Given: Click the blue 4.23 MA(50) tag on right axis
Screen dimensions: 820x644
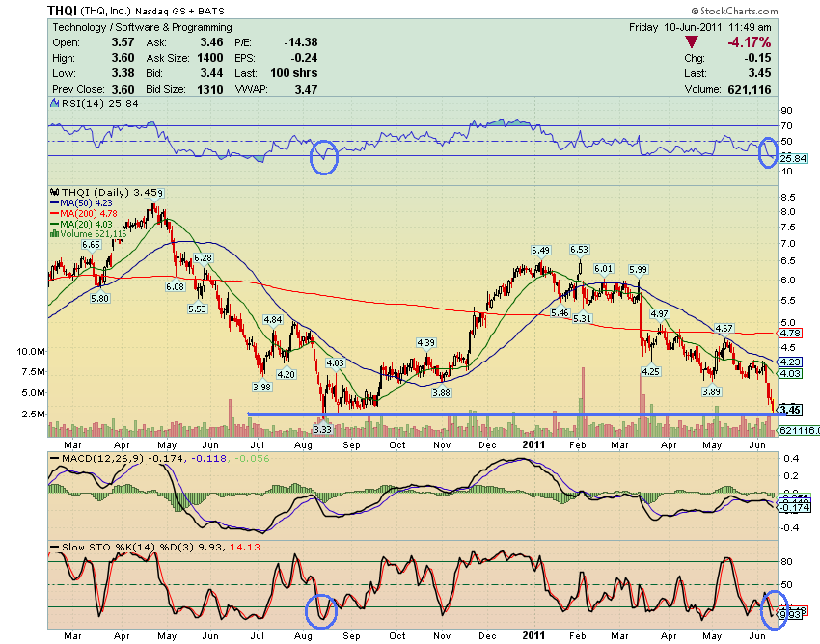Looking at the screenshot, I should pyautogui.click(x=790, y=362).
